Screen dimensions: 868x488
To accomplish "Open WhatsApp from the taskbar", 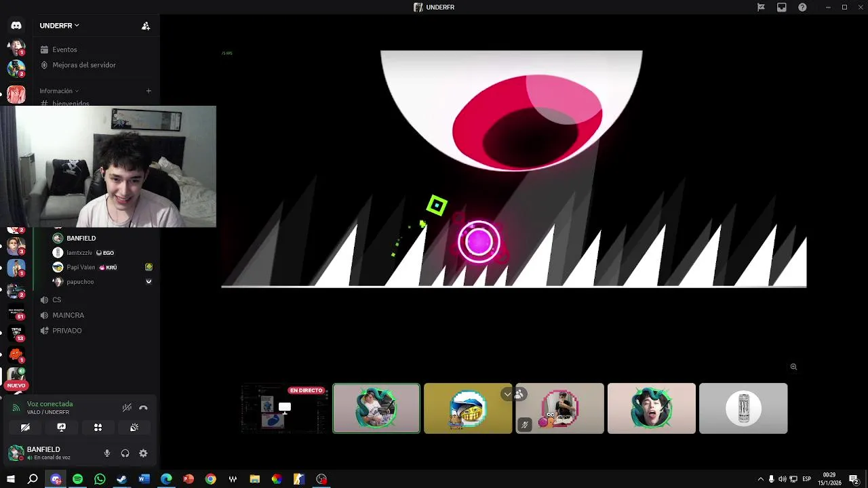I will [x=100, y=479].
